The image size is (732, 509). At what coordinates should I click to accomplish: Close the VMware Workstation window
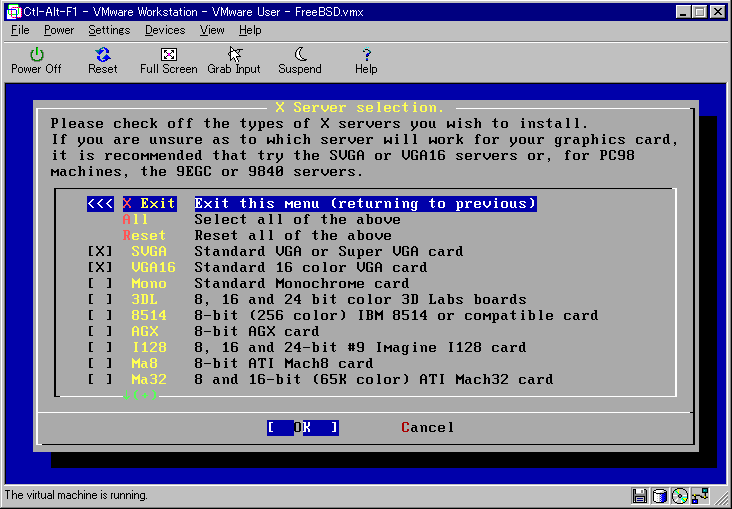coord(718,12)
